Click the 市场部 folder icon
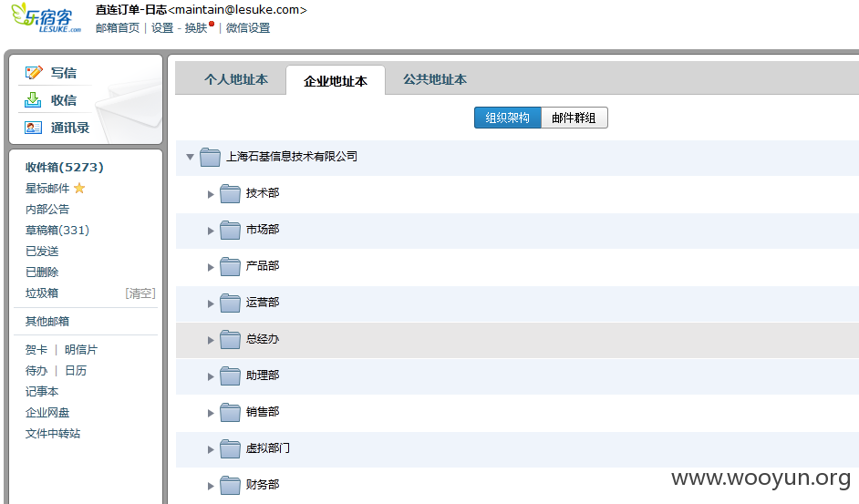859x504 pixels. tap(230, 230)
